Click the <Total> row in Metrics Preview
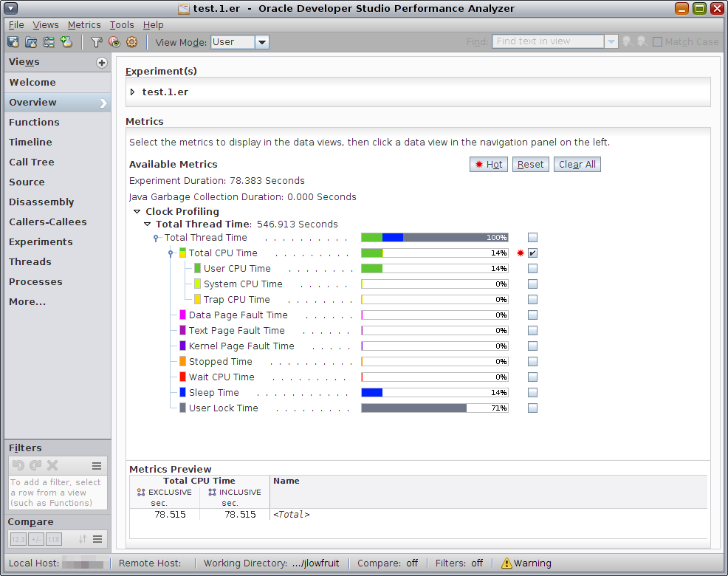The height and width of the screenshot is (576, 728). click(418, 515)
